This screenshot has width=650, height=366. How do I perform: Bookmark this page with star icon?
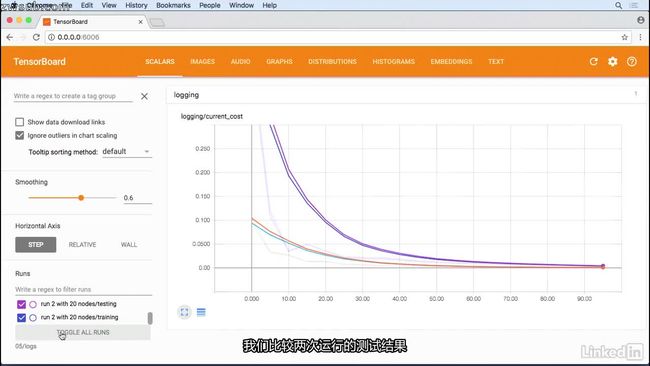[624, 37]
